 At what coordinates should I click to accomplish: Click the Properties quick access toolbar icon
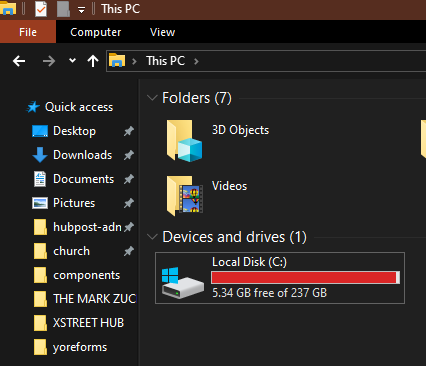41,9
